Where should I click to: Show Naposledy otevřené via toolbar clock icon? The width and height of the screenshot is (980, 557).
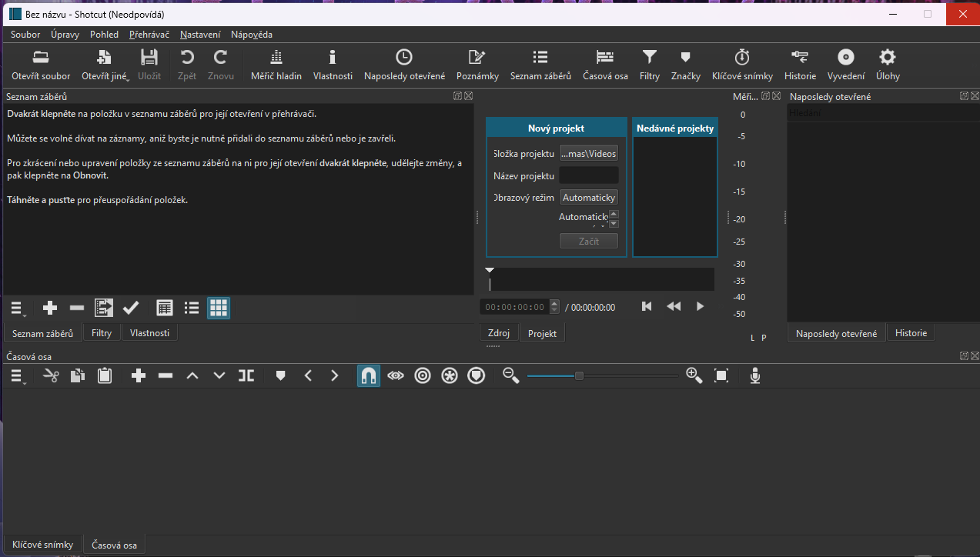pos(404,65)
